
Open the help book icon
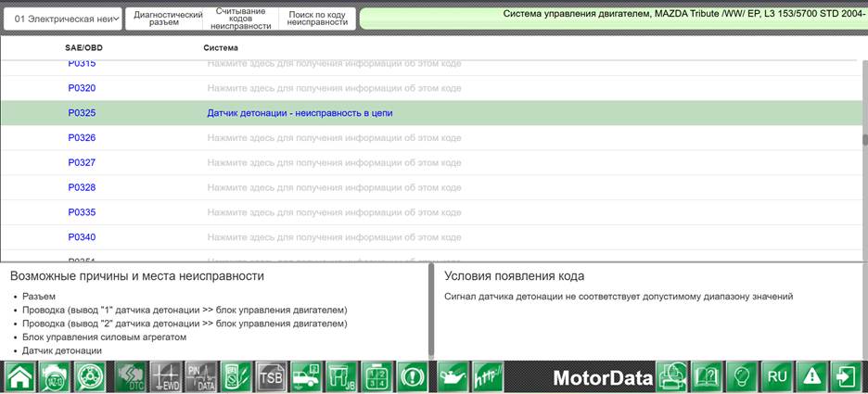coord(707,376)
